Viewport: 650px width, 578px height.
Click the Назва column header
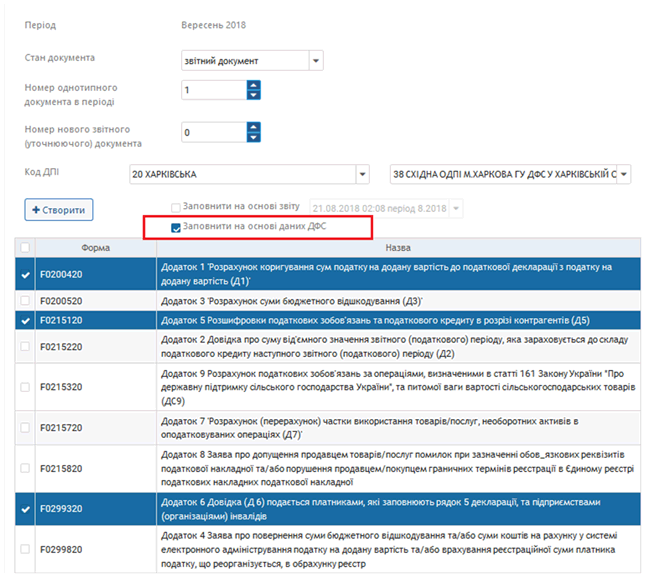pos(396,247)
